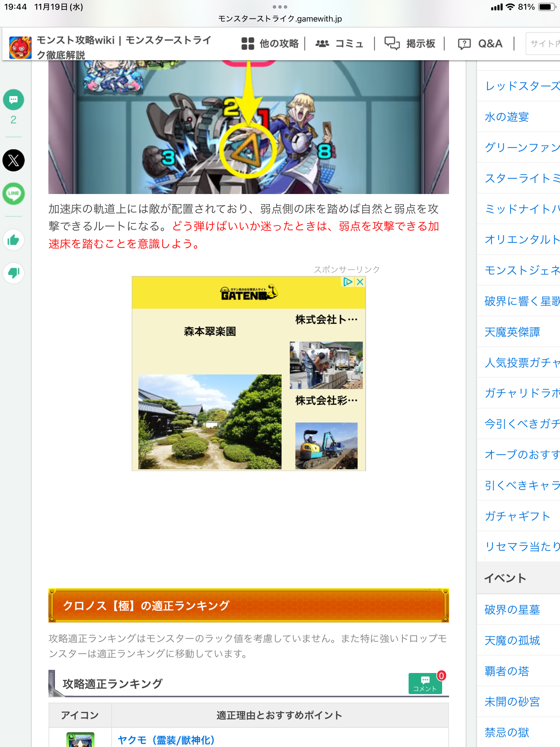Open the comments bubble icon in left sidebar
Screen dimensions: 560x747
[13, 100]
